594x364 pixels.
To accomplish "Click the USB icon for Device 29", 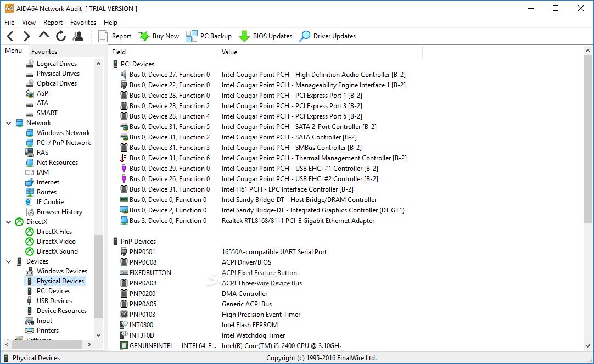I will [x=124, y=169].
